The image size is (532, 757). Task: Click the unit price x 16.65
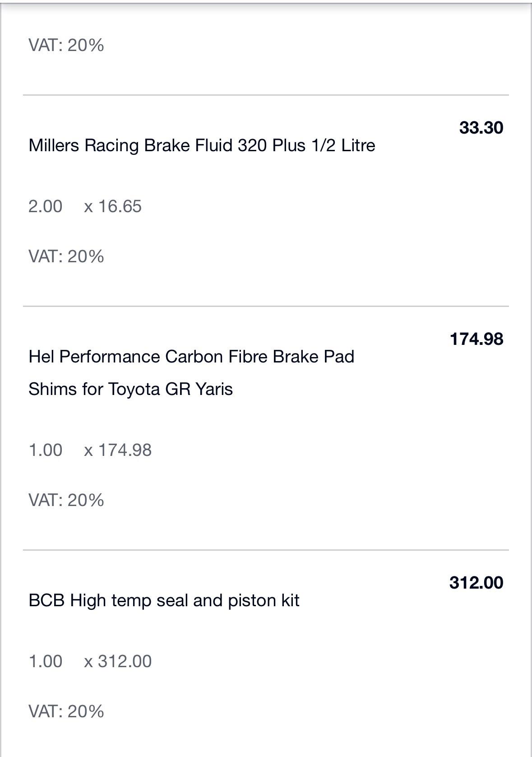pos(113,206)
